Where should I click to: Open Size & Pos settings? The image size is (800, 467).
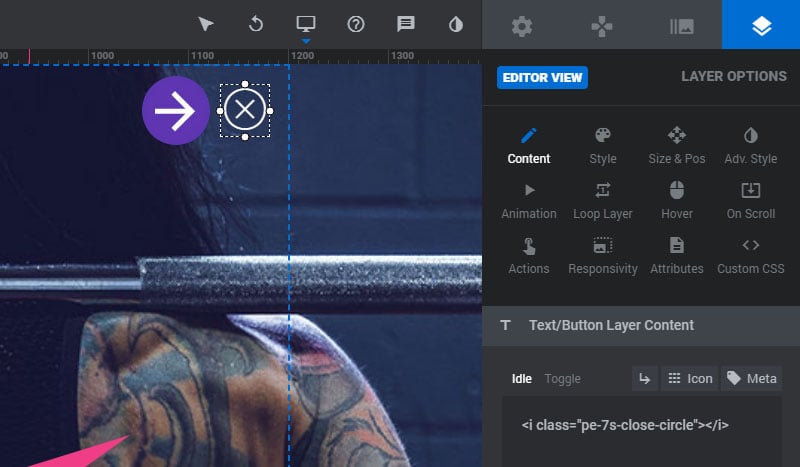[x=677, y=146]
